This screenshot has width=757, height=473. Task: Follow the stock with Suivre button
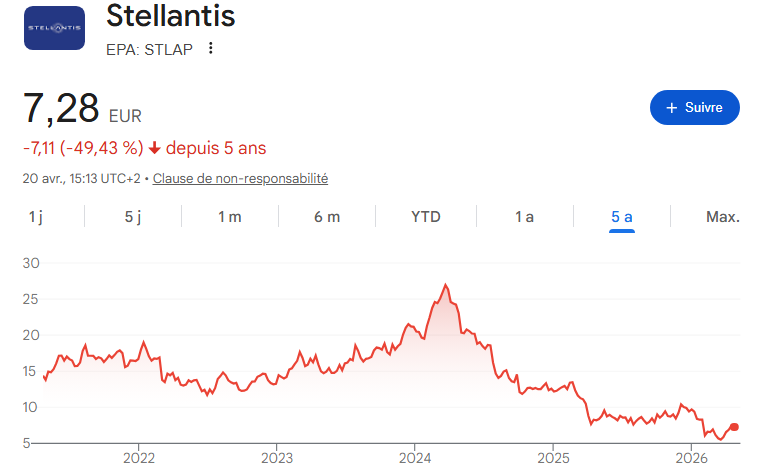pos(695,108)
